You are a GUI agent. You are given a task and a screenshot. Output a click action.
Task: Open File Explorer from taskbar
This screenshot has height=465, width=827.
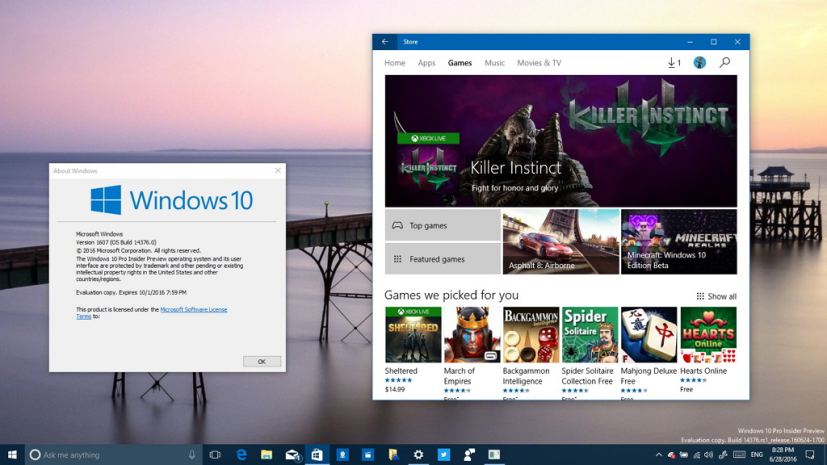pyautogui.click(x=266, y=454)
